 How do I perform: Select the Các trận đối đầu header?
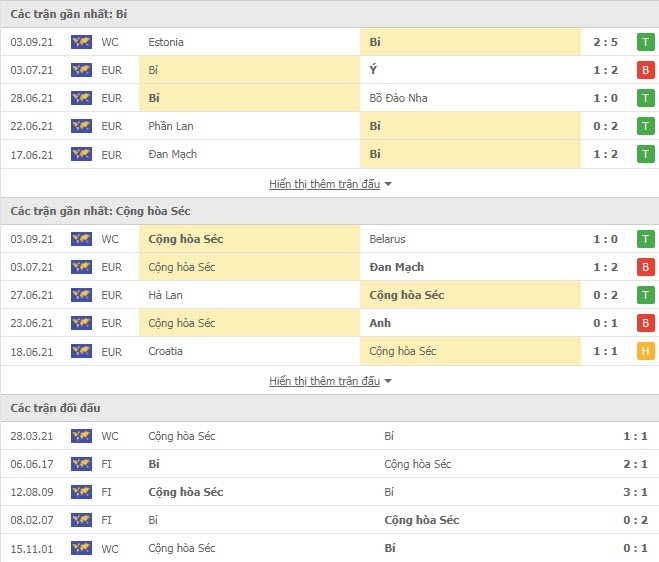(x=55, y=408)
